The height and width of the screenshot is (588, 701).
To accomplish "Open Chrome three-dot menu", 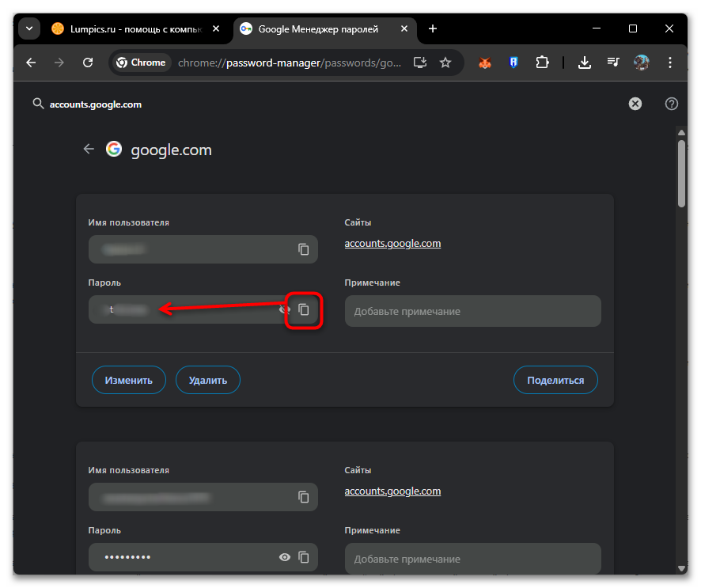I will pyautogui.click(x=669, y=63).
